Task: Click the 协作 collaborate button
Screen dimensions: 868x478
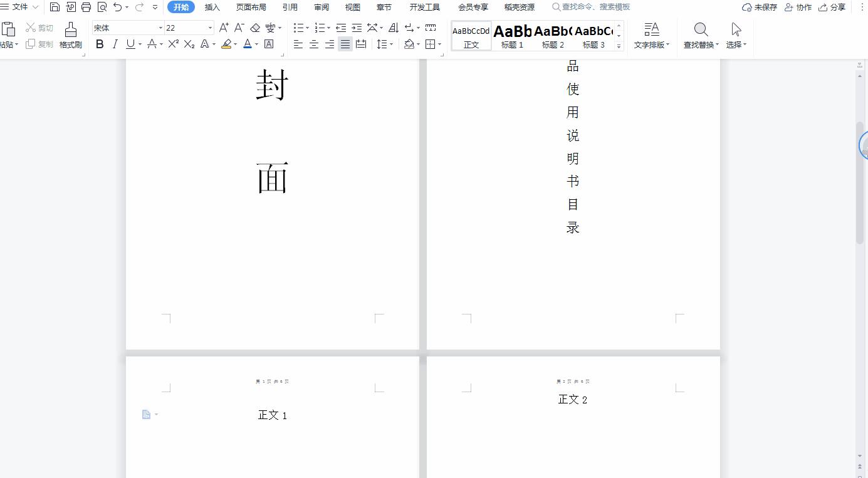Action: tap(798, 7)
